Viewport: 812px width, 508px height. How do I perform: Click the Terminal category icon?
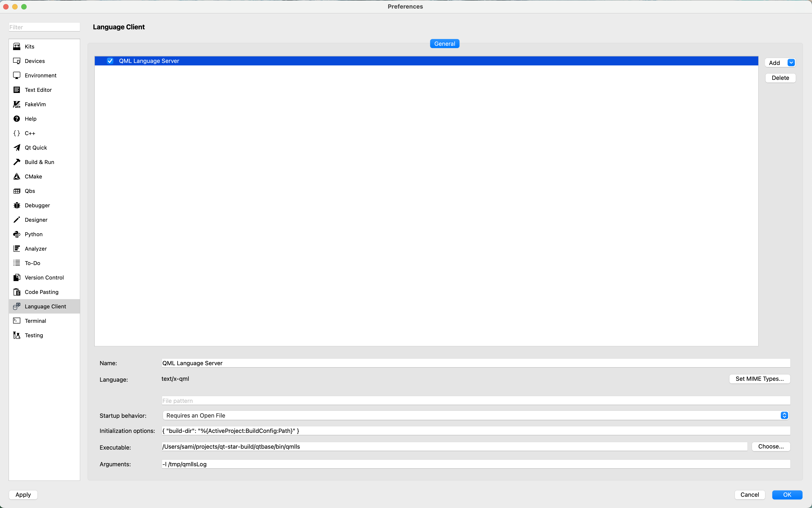(x=16, y=321)
